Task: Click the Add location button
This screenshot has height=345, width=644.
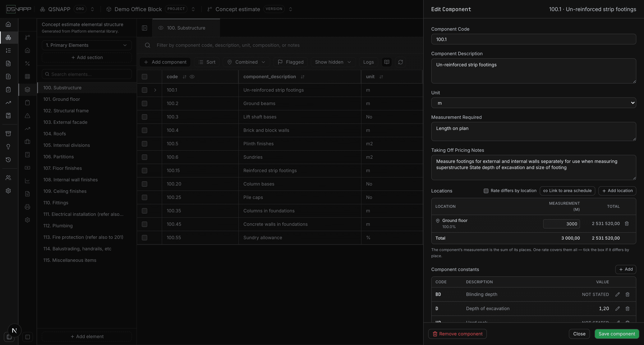Action: coord(617,191)
